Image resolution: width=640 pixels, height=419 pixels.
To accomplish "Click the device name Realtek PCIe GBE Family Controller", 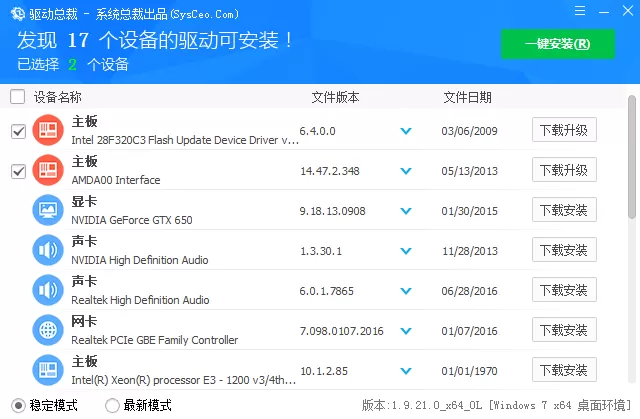I will coord(155,340).
